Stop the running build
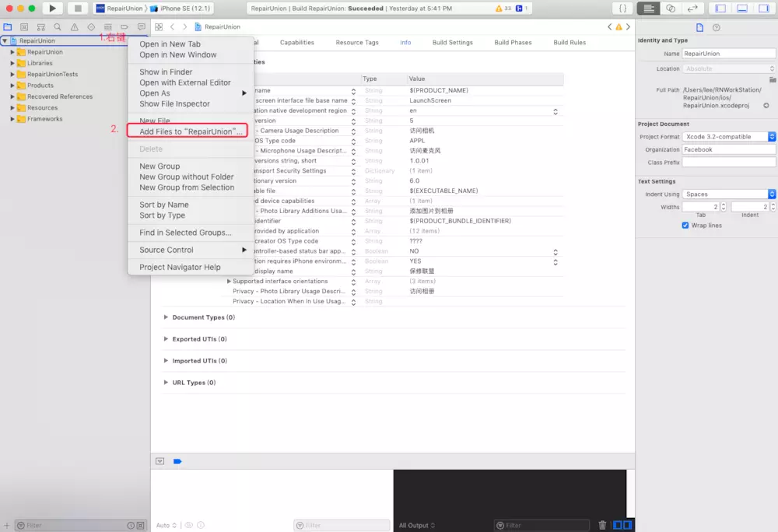Viewport: 778px width, 532px height. coord(77,8)
